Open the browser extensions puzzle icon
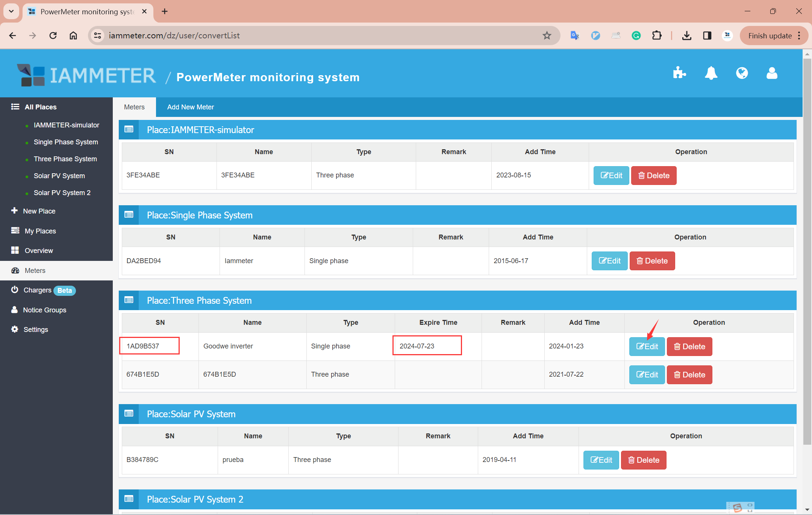The width and height of the screenshot is (812, 515). point(656,36)
